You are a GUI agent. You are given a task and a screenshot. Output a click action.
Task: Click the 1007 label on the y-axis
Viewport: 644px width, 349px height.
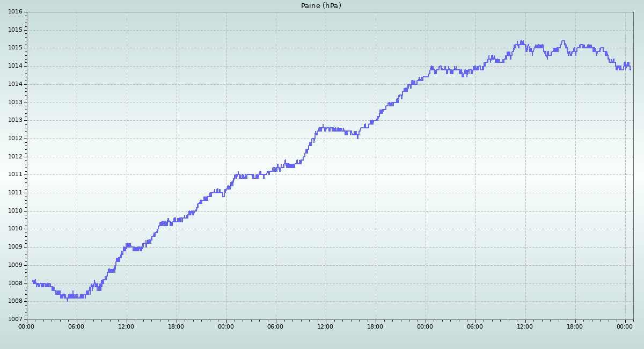tap(15, 319)
